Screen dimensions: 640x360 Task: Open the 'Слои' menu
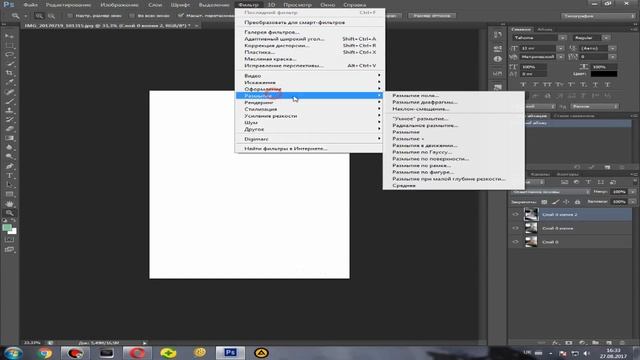point(155,5)
